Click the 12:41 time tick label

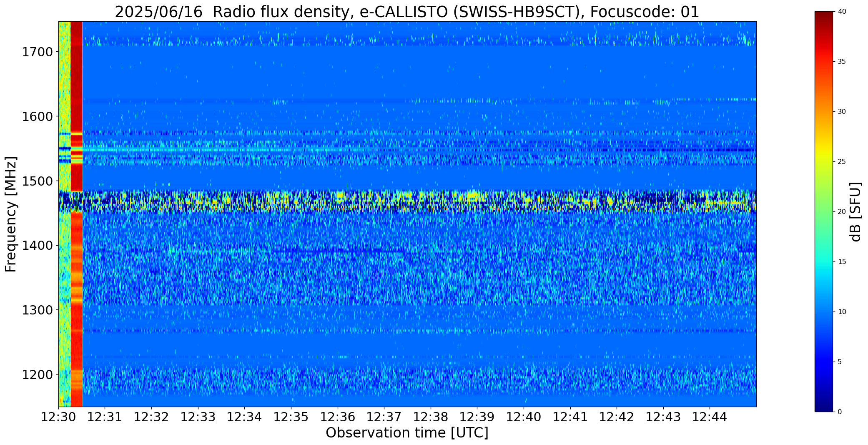570,417
